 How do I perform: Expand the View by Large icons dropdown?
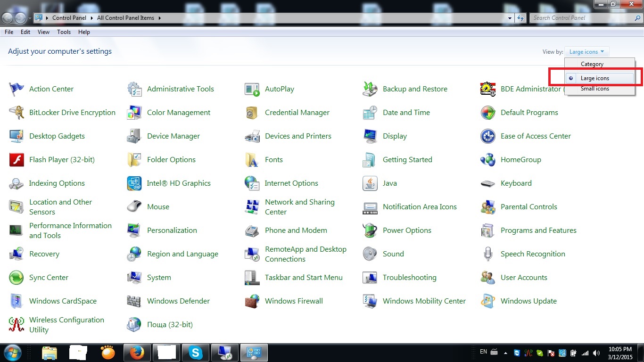(586, 52)
